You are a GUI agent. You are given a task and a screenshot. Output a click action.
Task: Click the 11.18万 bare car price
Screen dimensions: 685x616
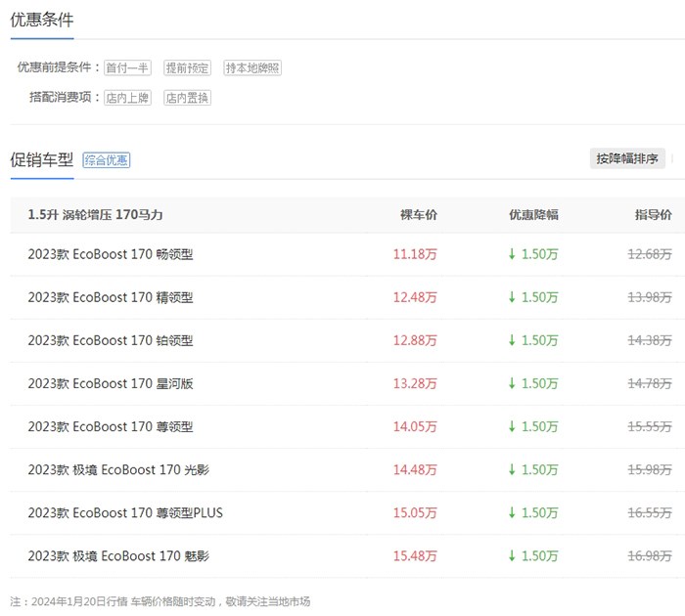pos(415,254)
